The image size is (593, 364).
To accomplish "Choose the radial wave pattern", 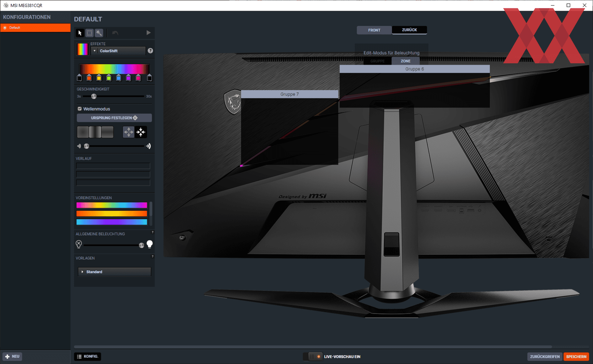I will pos(83,132).
